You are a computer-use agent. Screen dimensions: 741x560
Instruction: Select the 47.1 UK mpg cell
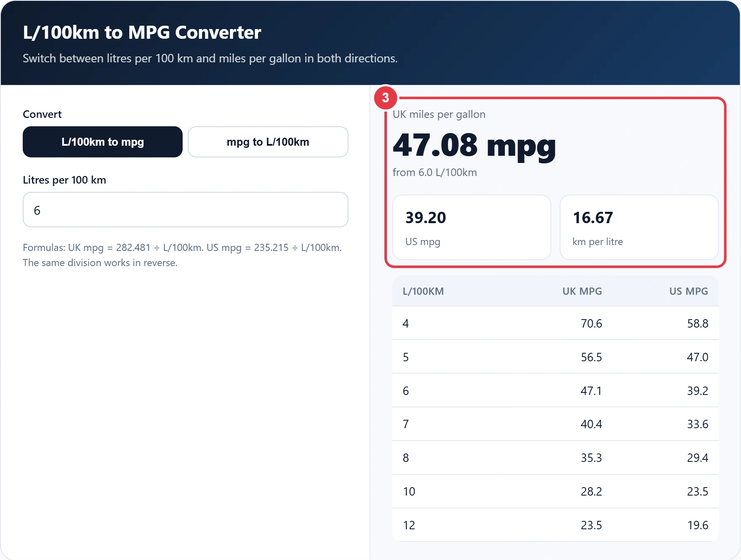point(591,391)
